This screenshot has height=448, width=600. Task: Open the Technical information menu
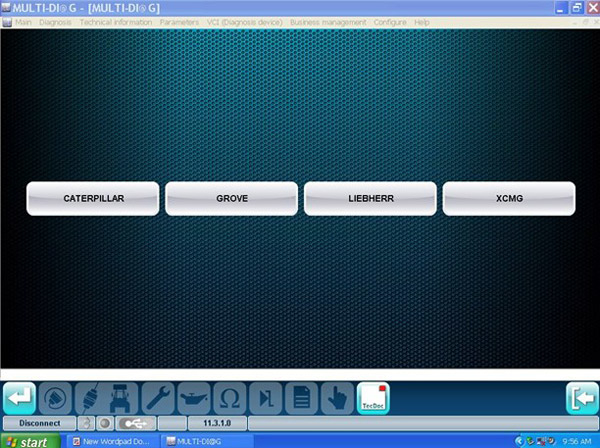[x=117, y=22]
